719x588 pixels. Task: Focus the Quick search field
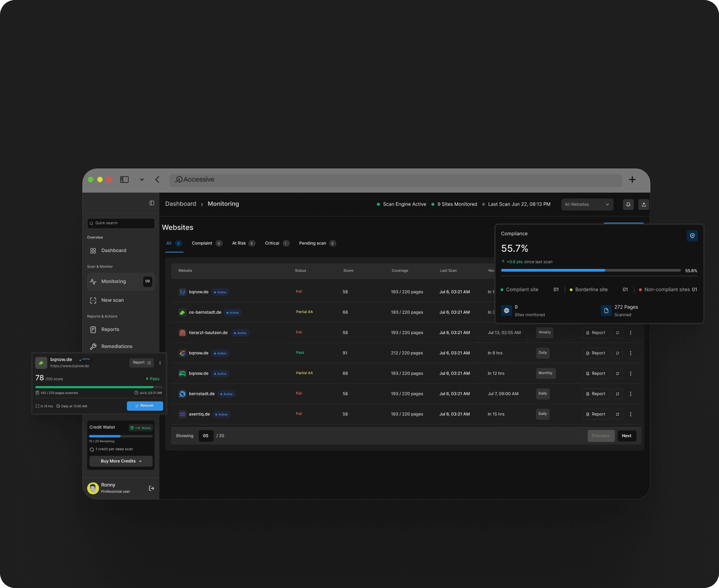click(x=121, y=223)
